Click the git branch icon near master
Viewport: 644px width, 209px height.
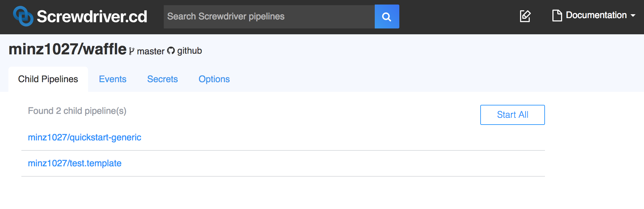(131, 51)
